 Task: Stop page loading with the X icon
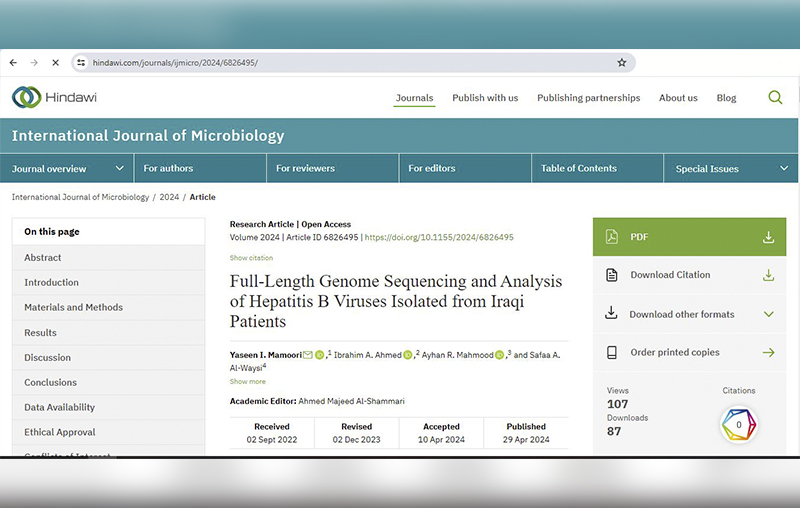pyautogui.click(x=55, y=62)
